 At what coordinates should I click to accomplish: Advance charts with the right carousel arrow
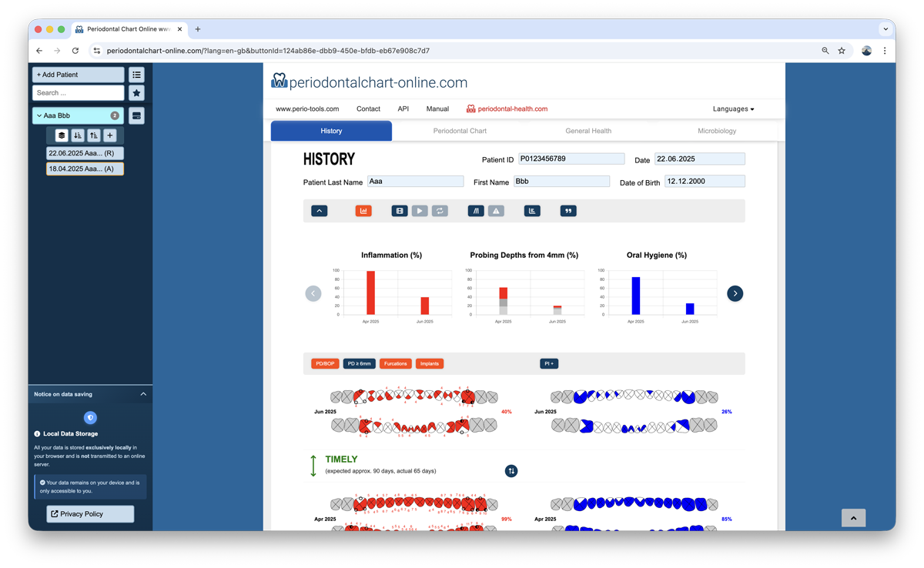click(735, 293)
